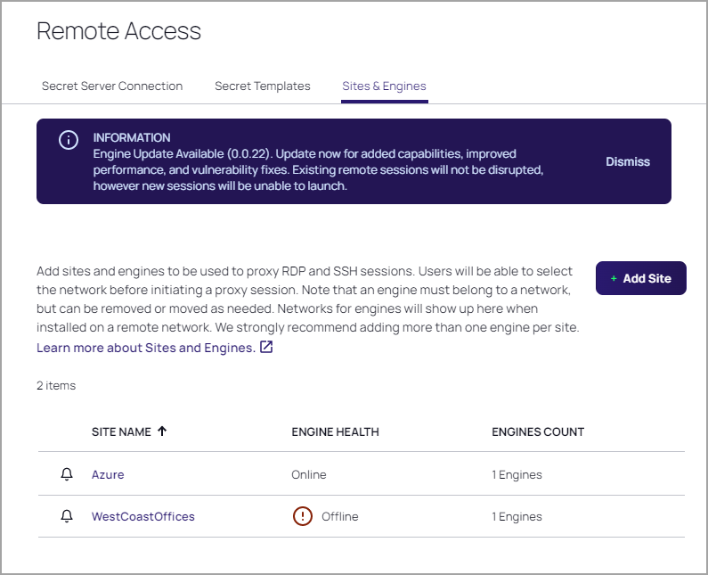This screenshot has width=708, height=575.
Task: Sort by the Engine Health column header
Action: [x=335, y=432]
